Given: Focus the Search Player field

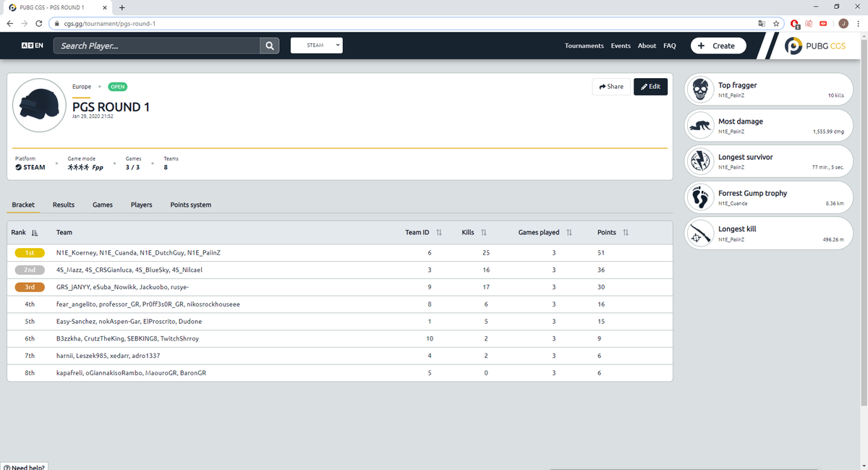Looking at the screenshot, I should 156,46.
